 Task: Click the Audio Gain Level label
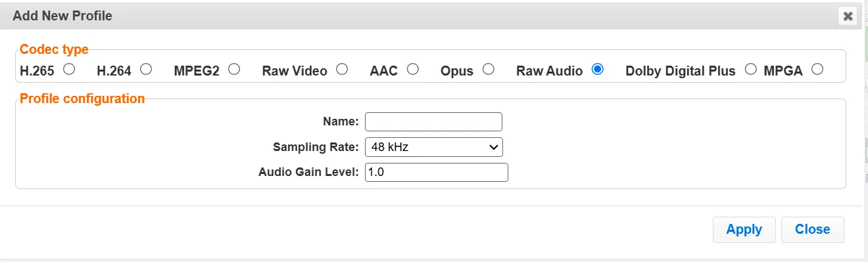click(x=308, y=172)
